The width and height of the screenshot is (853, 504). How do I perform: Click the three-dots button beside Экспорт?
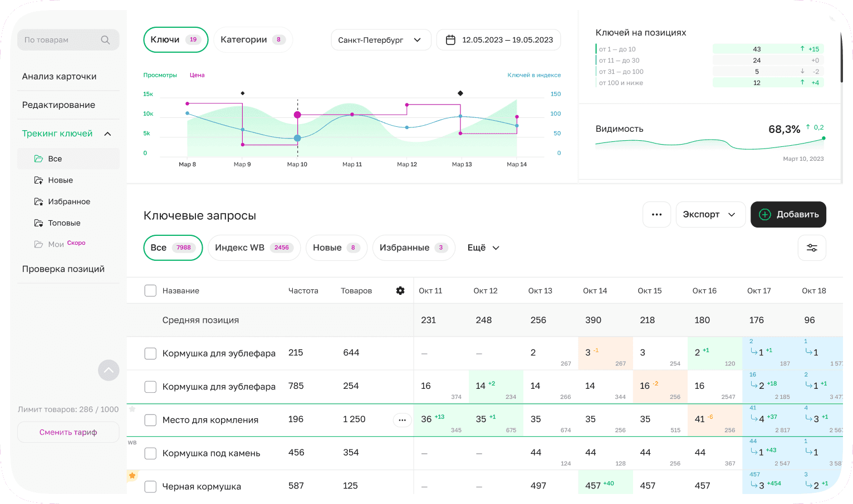(x=656, y=215)
